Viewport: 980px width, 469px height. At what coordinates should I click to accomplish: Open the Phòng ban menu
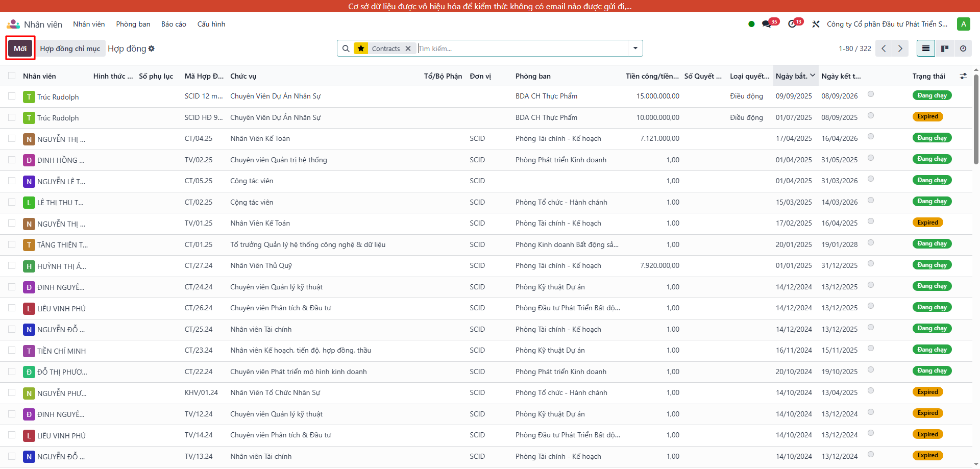coord(133,24)
